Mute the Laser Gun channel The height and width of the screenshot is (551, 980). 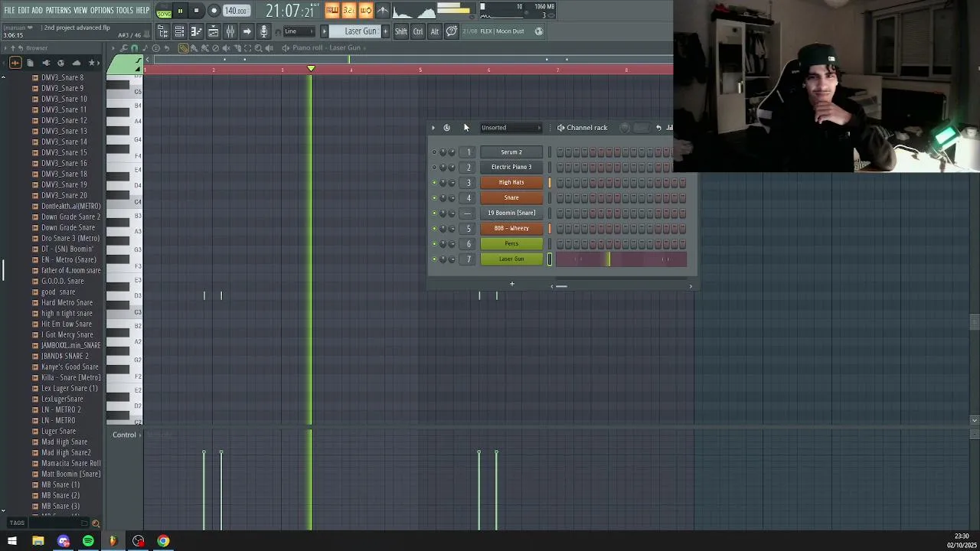pos(434,259)
